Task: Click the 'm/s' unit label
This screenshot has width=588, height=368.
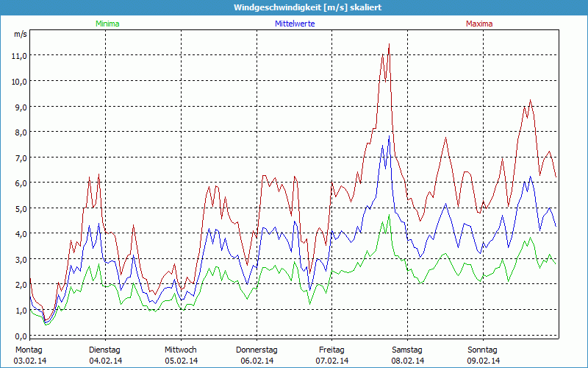Action: [21, 34]
